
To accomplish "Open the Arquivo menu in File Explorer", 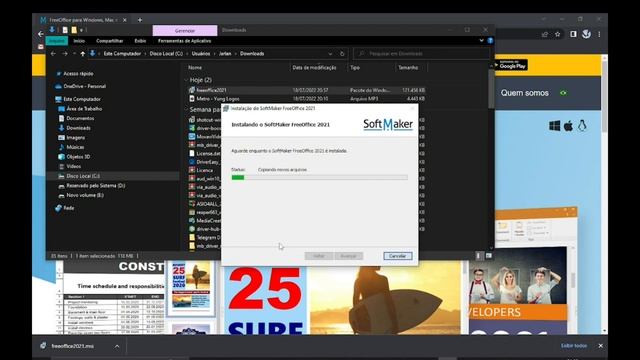I will [57, 41].
